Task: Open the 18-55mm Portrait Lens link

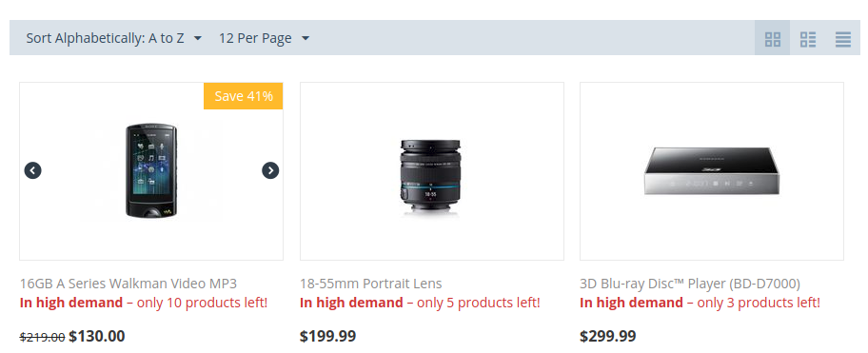Action: [x=371, y=284]
